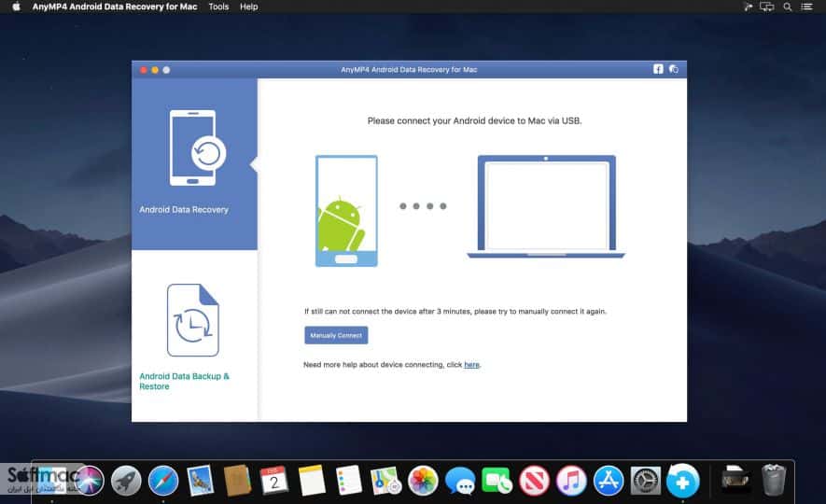826x504 pixels.
Task: Open Notification Center list icon
Action: [x=806, y=7]
